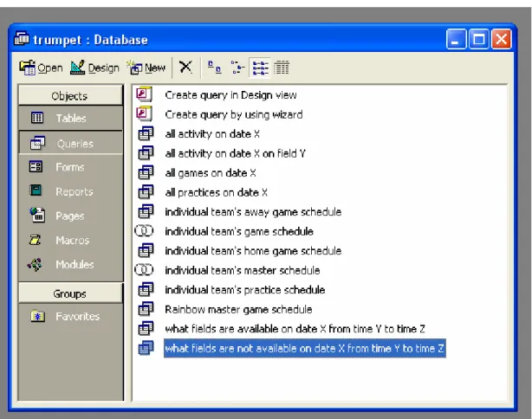Open the Modules objects section

(70, 264)
